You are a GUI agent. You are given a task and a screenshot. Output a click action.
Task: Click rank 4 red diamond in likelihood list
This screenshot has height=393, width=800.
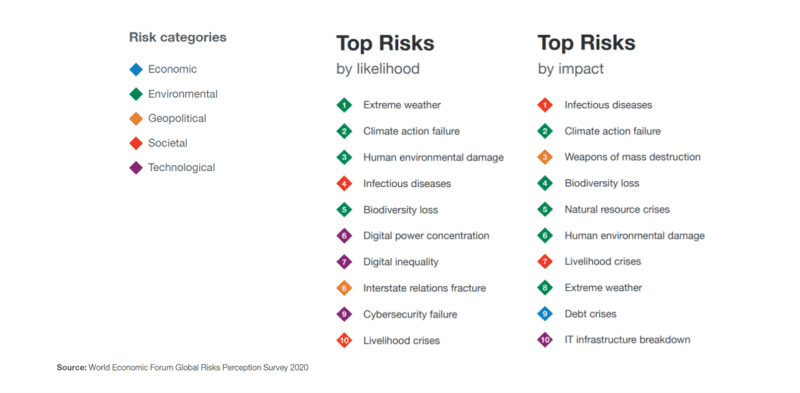coord(344,184)
